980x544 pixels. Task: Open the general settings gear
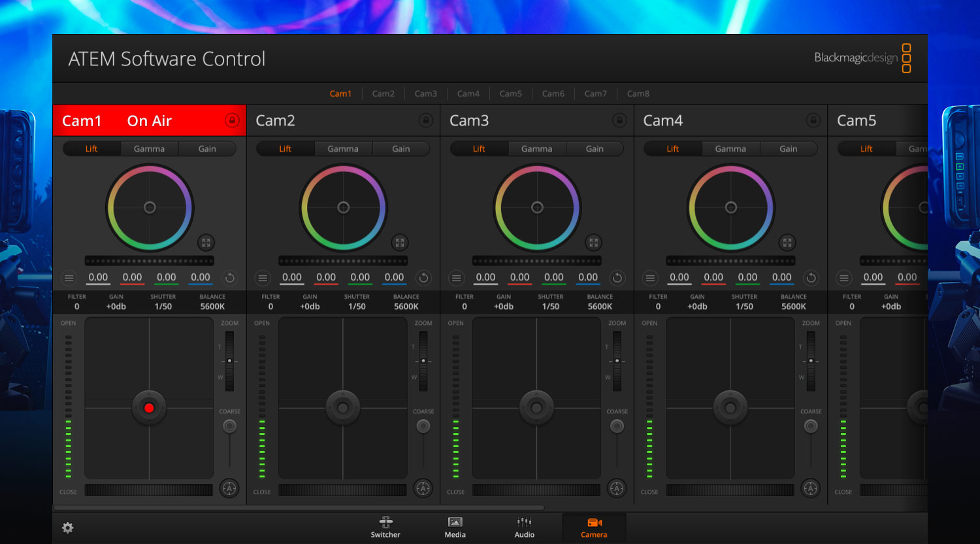tap(68, 527)
